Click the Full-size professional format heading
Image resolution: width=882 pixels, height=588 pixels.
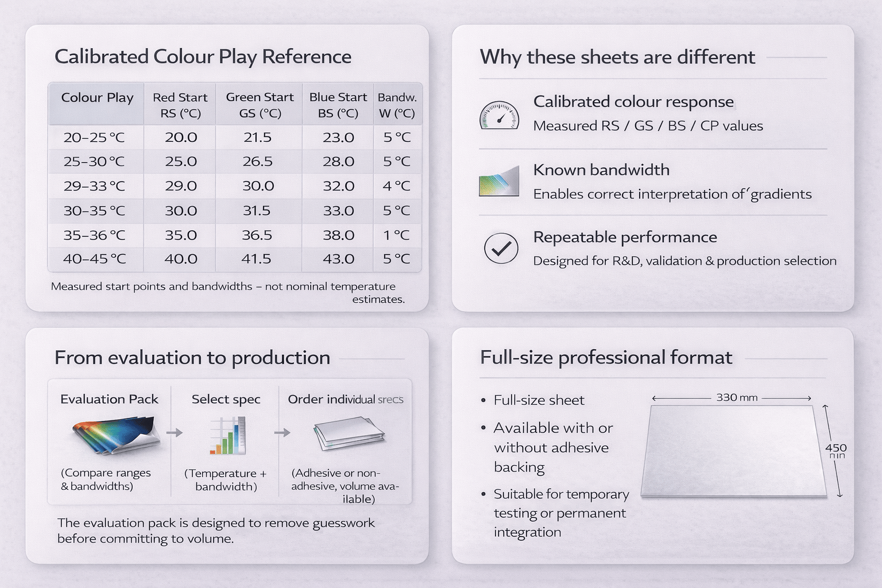tap(606, 358)
